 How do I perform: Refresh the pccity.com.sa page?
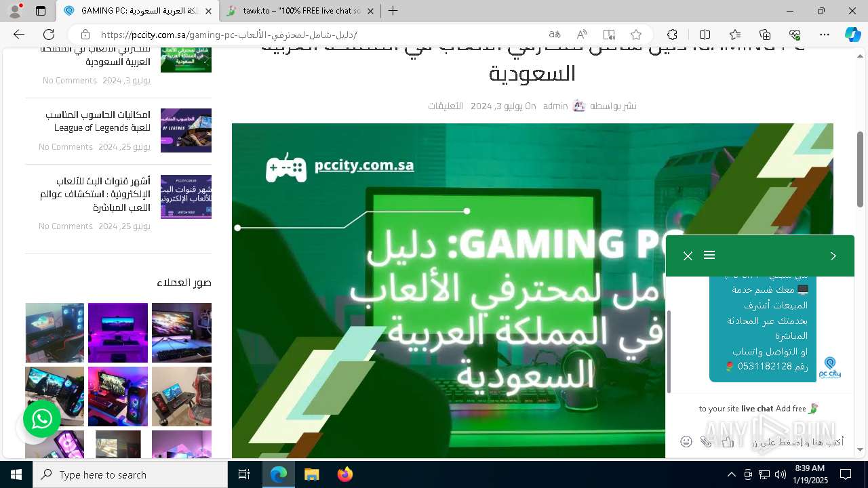49,35
